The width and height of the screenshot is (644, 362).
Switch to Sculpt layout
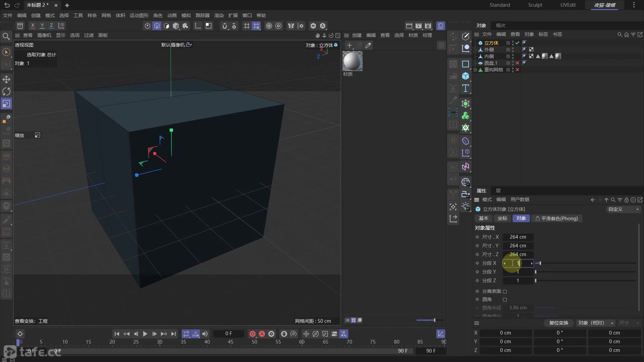535,5
